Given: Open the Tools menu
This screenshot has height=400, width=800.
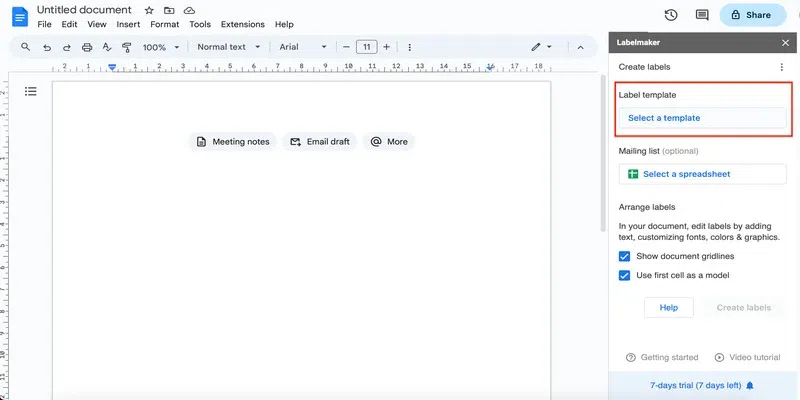Looking at the screenshot, I should (200, 24).
